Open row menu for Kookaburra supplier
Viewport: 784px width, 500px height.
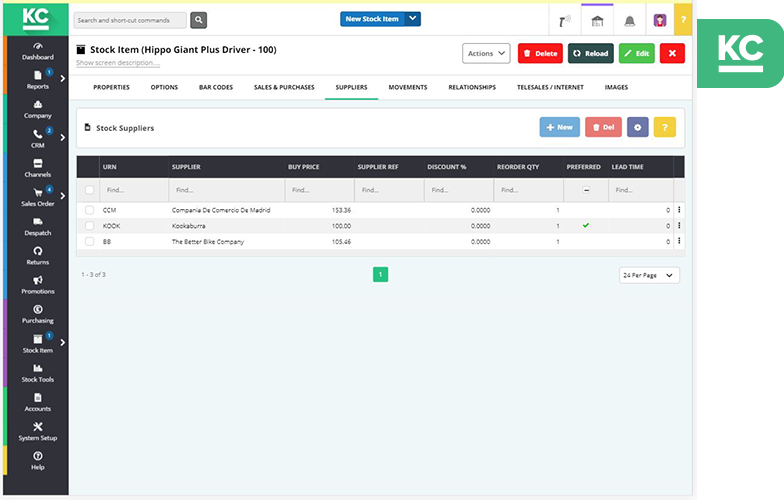tap(679, 226)
